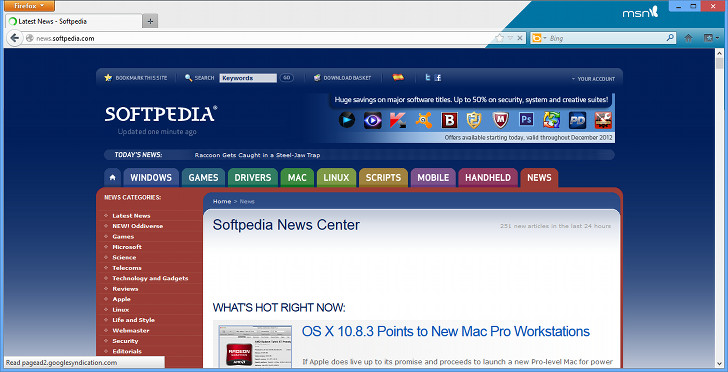Click the Softpedia logo
This screenshot has width=728, height=372.
click(161, 114)
